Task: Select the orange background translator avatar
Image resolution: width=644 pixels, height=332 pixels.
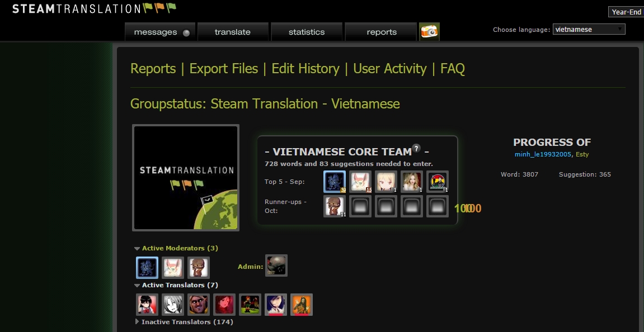Action: pos(302,305)
